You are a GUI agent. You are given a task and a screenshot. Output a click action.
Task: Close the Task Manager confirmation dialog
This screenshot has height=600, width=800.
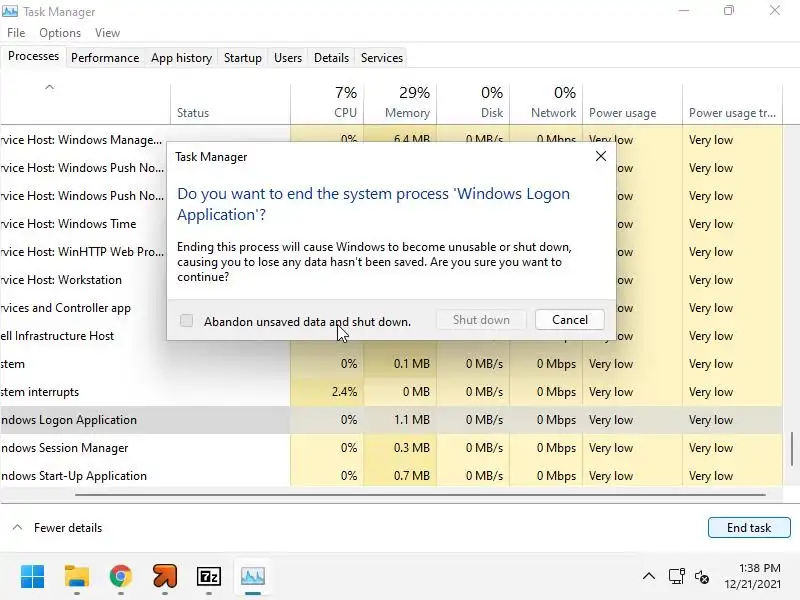[601, 156]
